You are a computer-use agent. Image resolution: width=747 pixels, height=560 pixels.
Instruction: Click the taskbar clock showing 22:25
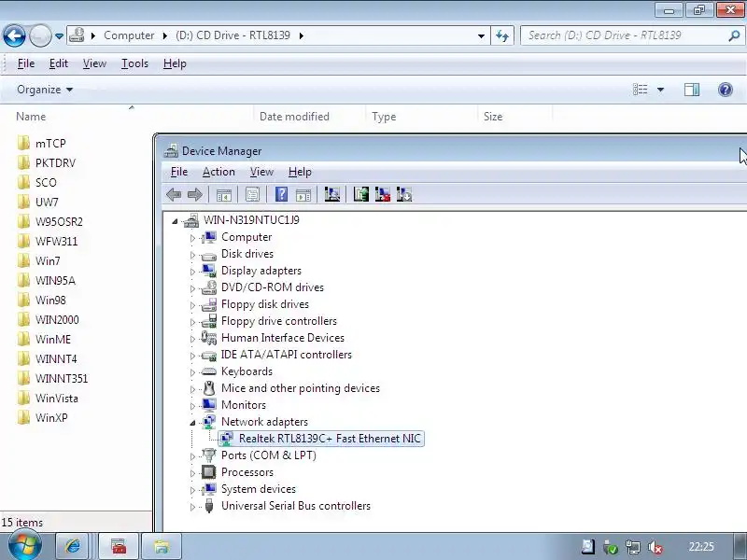point(701,547)
